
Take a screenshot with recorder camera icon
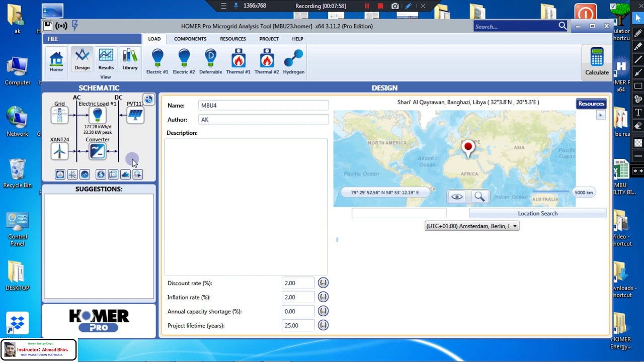(x=395, y=6)
